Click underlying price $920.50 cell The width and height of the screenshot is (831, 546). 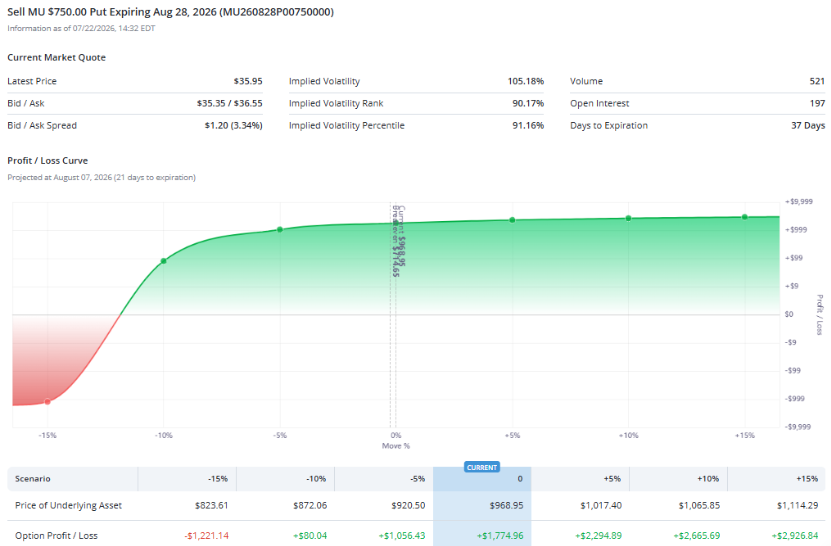(x=408, y=505)
